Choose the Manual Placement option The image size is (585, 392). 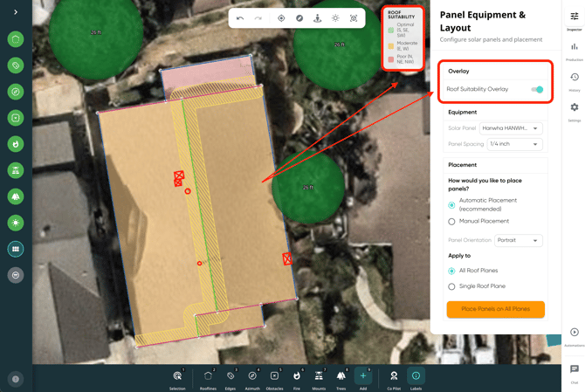451,222
